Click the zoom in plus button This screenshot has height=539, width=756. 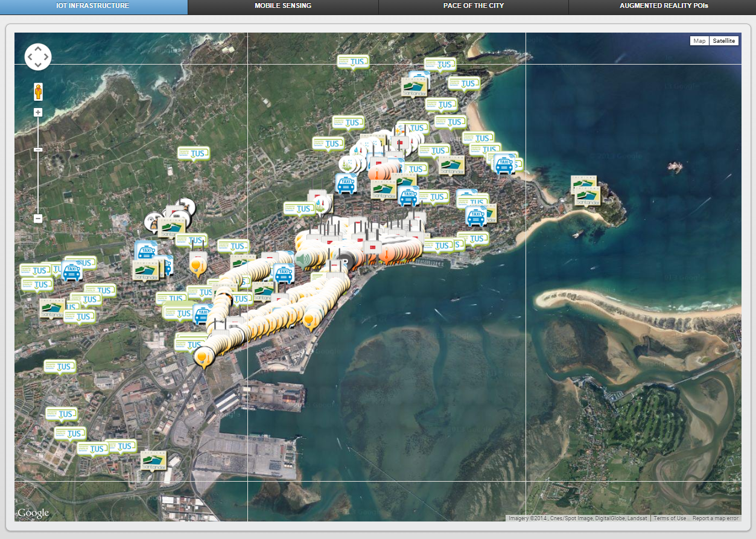[x=38, y=112]
